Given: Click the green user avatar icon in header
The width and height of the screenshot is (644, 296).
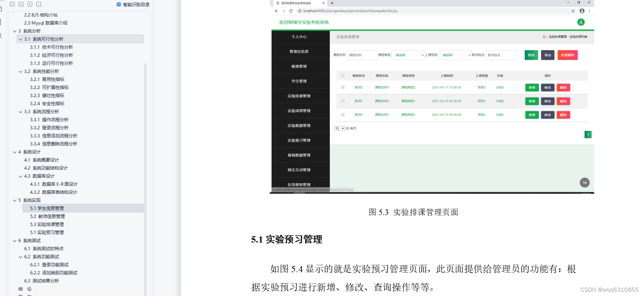Looking at the screenshot, I should coord(581,22).
